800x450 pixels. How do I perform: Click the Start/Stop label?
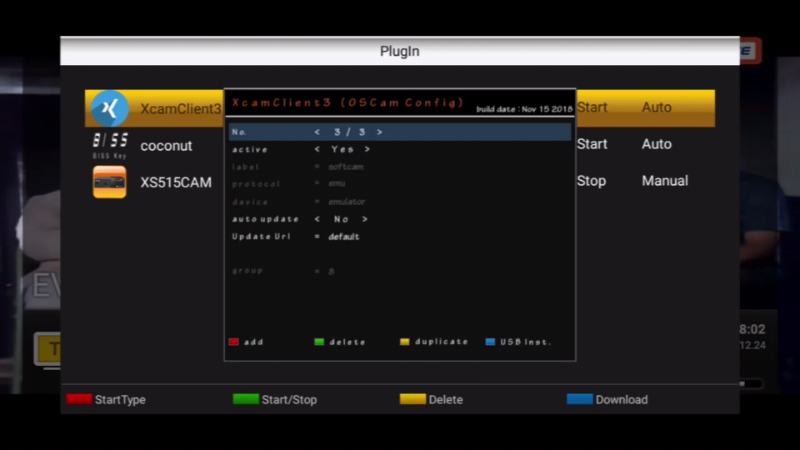click(289, 399)
